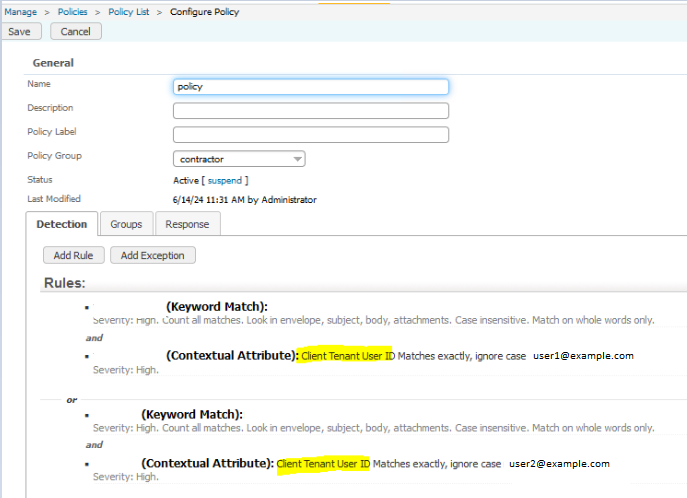Select the Policy Label input box
This screenshot has height=498, width=687.
(x=310, y=135)
